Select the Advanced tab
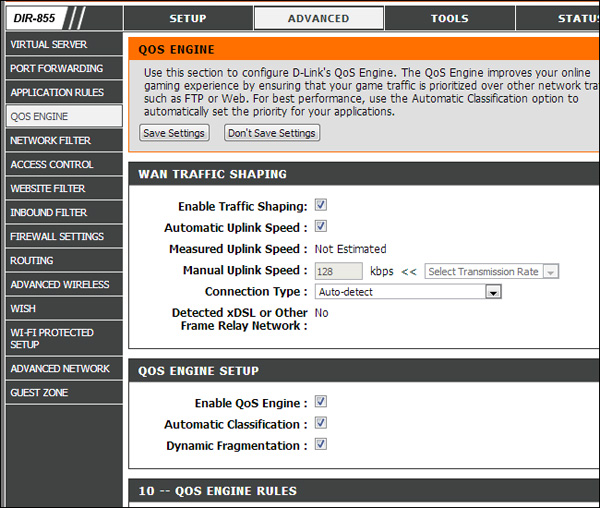 click(x=318, y=18)
